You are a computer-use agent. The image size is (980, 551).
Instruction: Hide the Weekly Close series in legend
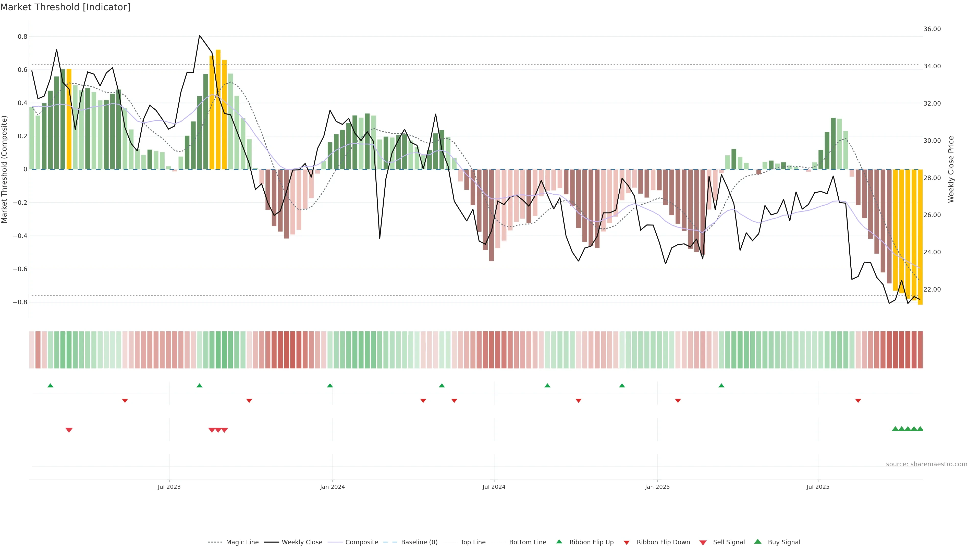click(302, 542)
